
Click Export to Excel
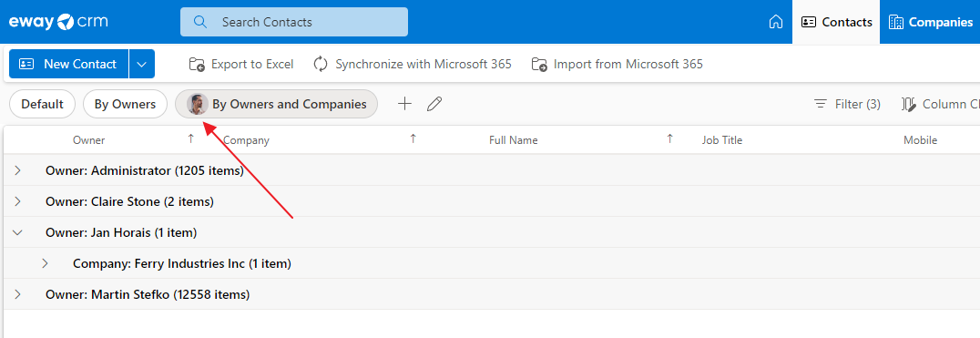(241, 64)
